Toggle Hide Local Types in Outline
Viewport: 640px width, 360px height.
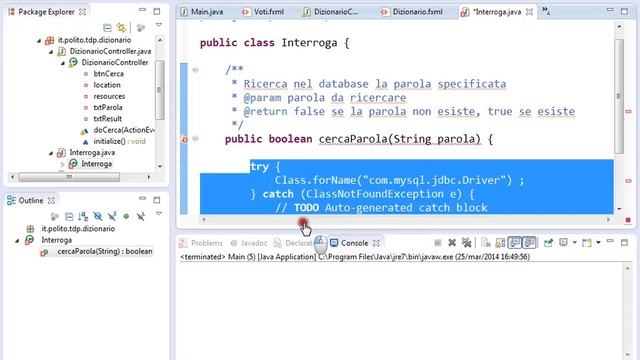point(141,216)
